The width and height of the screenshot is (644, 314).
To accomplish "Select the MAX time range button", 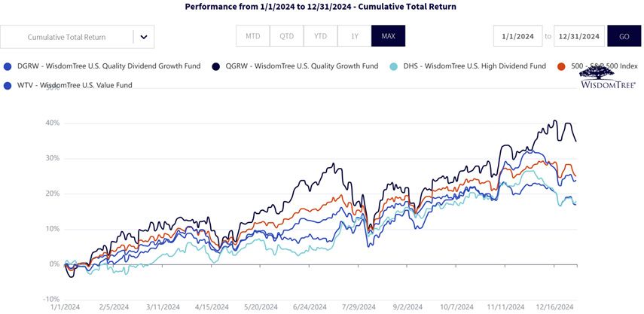I will click(388, 36).
